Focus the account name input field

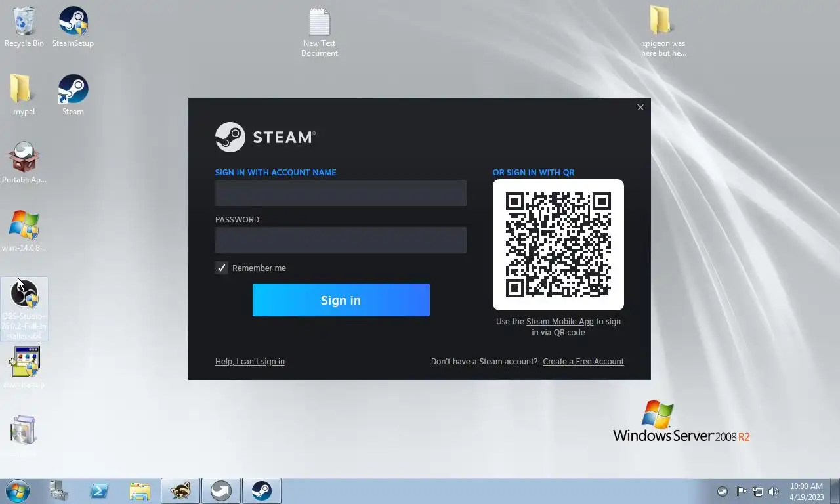341,193
